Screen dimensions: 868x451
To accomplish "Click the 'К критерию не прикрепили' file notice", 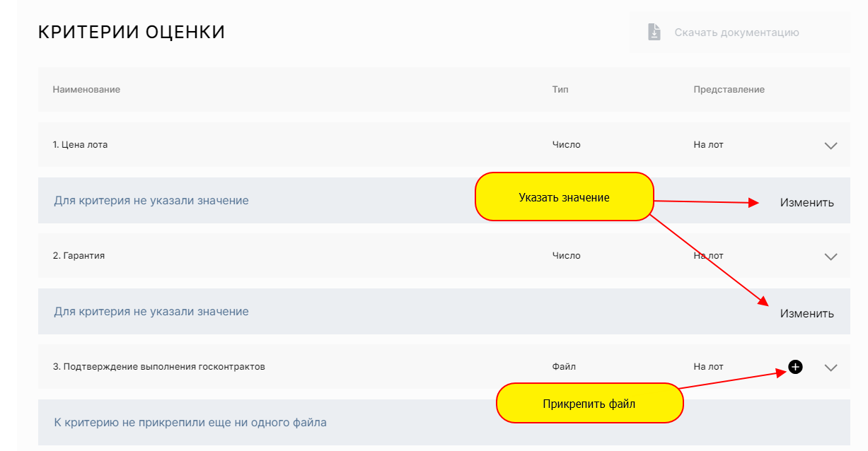I will coord(190,423).
